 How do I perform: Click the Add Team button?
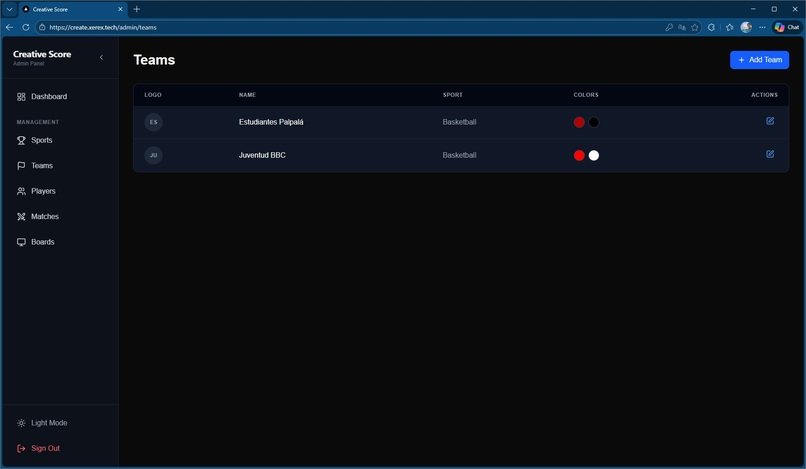click(x=759, y=60)
